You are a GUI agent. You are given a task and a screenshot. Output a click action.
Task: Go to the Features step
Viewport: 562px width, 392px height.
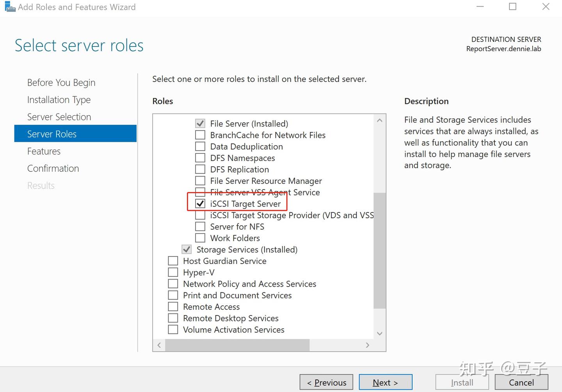tap(44, 151)
